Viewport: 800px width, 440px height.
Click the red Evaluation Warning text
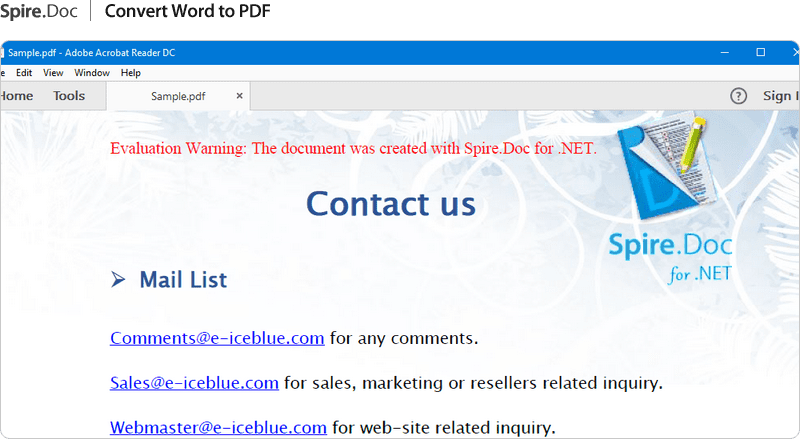[354, 149]
